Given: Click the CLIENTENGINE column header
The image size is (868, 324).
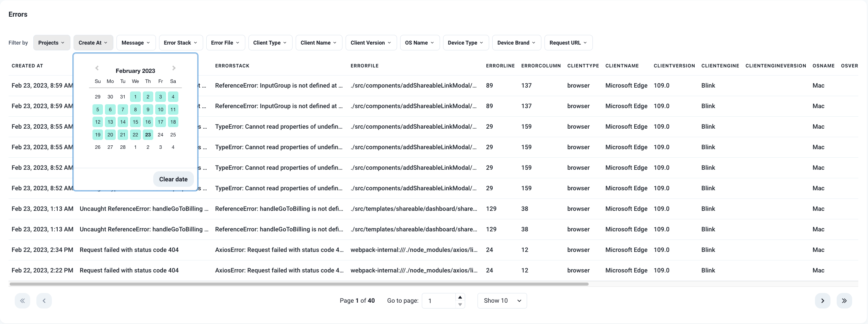Looking at the screenshot, I should 720,66.
